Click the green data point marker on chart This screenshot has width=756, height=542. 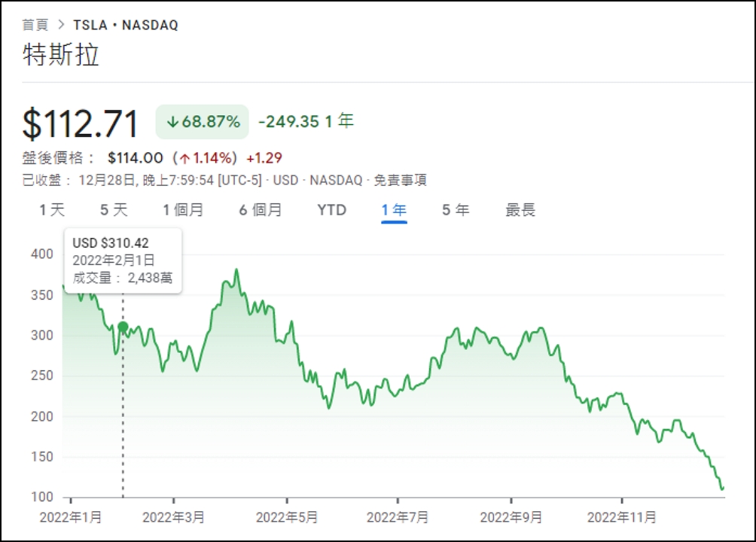click(x=123, y=327)
